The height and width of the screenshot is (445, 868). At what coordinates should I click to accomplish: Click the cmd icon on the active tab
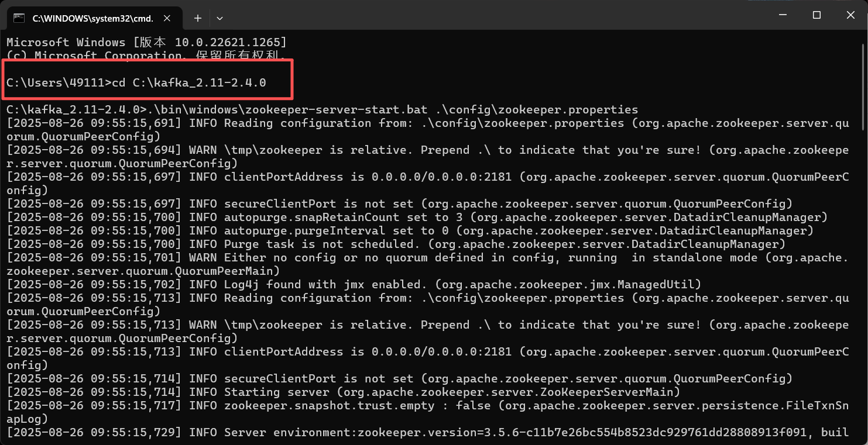(x=19, y=18)
